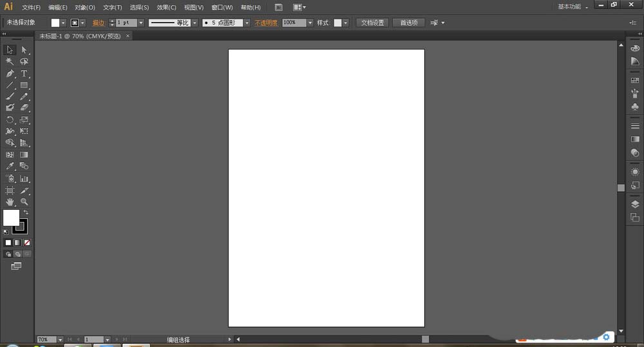Select the Blend tool
This screenshot has height=347, width=644.
24,166
